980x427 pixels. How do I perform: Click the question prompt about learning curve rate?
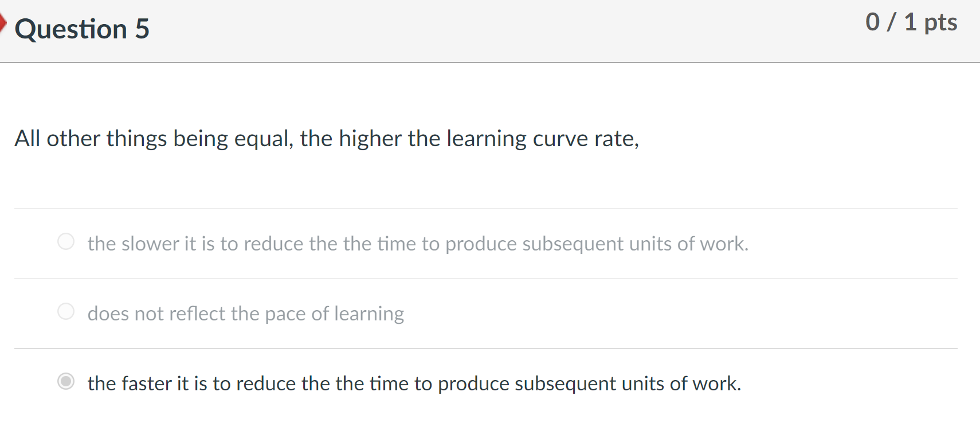(327, 138)
